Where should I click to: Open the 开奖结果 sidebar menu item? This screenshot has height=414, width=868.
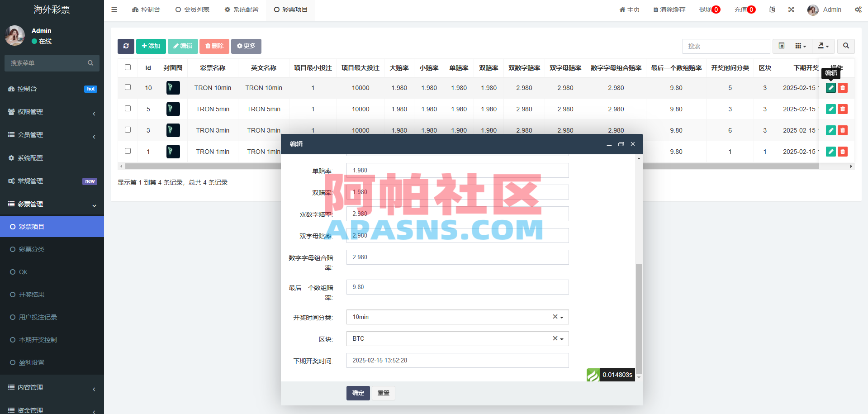32,294
